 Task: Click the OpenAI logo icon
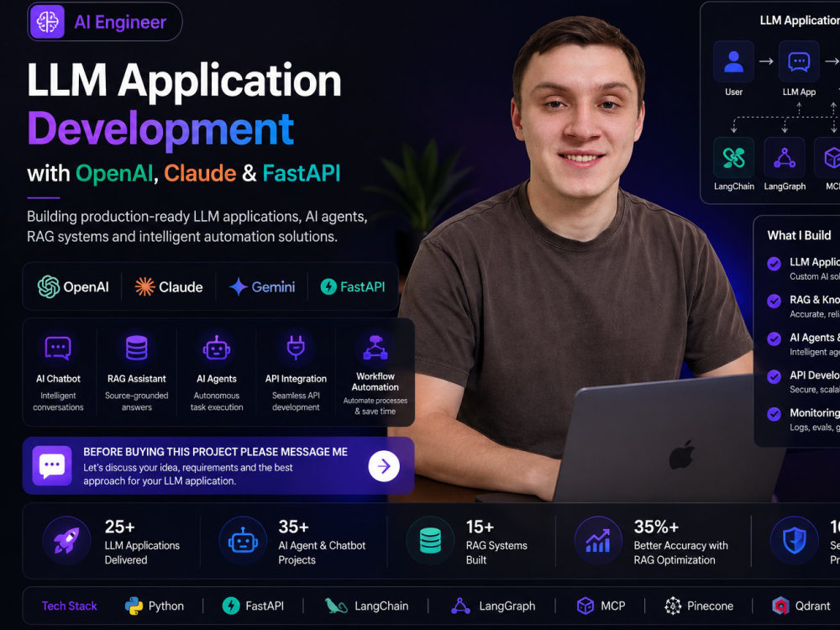(48, 286)
